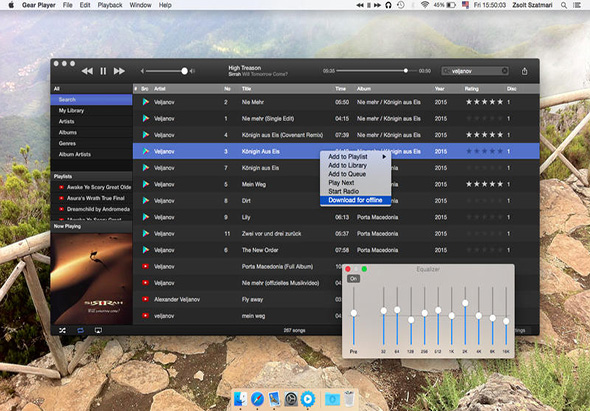
Task: Click the YouTube icon for mein weg
Action: pyautogui.click(x=145, y=316)
